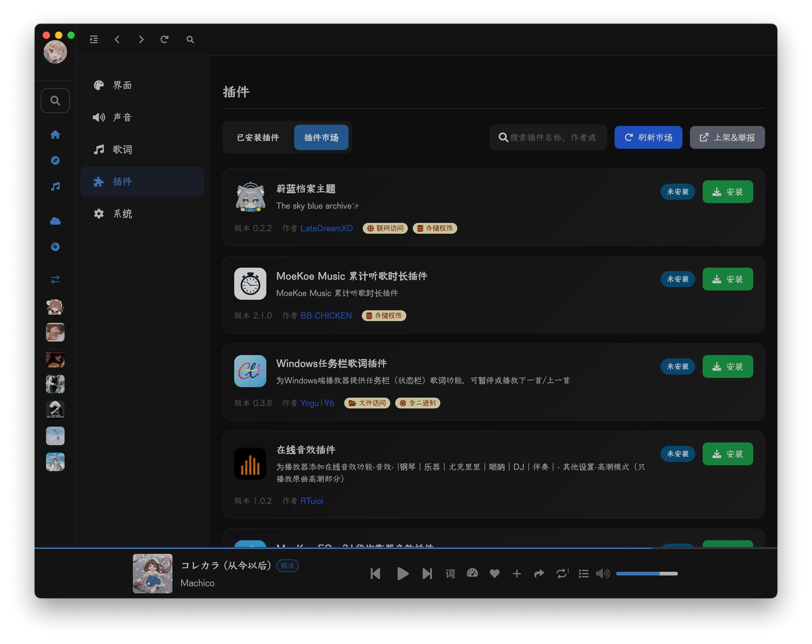The width and height of the screenshot is (812, 644).
Task: Toggle loop playback mode
Action: [562, 573]
